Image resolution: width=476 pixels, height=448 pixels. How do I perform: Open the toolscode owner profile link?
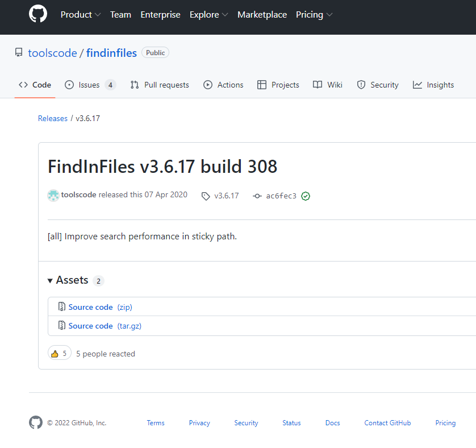pos(52,53)
